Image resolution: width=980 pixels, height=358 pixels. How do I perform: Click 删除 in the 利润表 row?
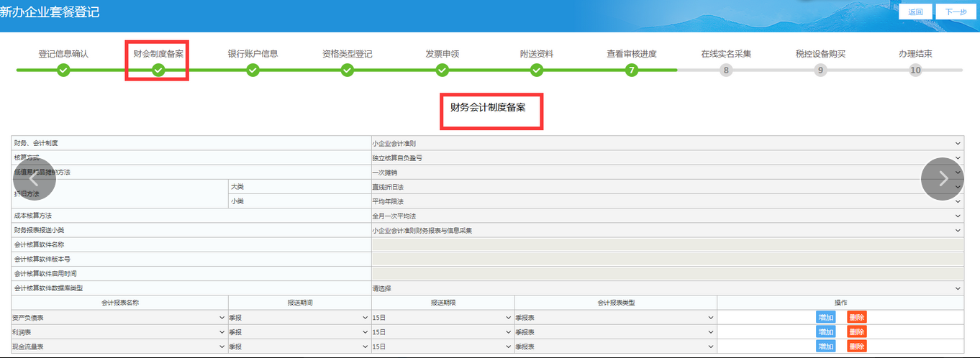coord(856,331)
